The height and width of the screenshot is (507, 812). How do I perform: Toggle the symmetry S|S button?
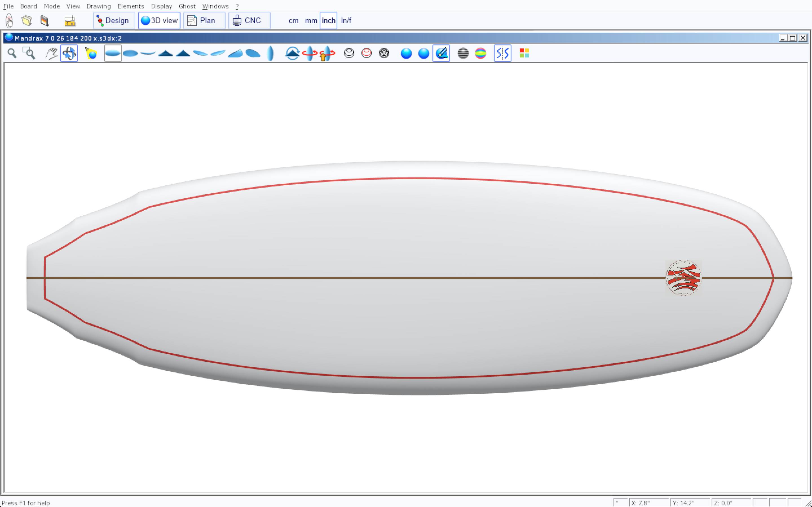click(502, 53)
